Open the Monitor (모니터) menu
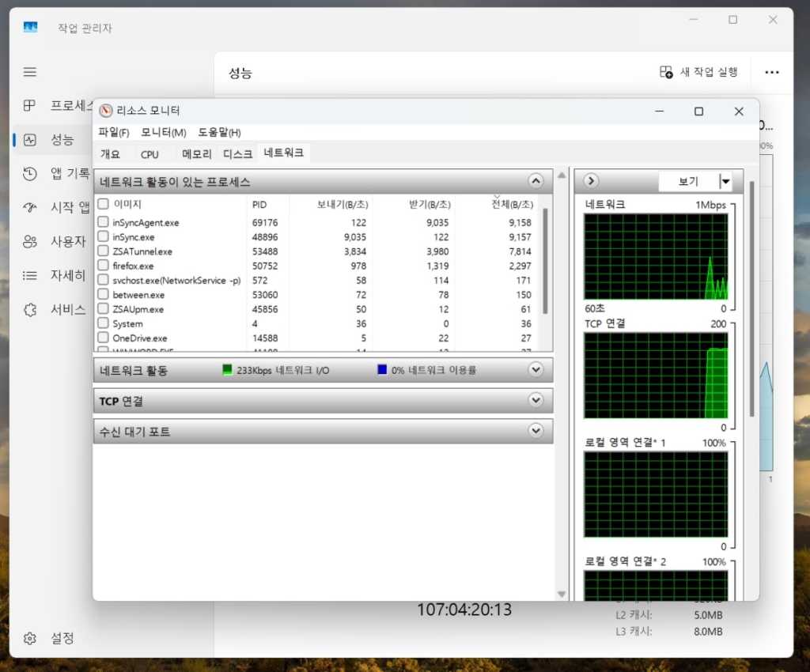The width and height of the screenshot is (810, 672). 163,132
